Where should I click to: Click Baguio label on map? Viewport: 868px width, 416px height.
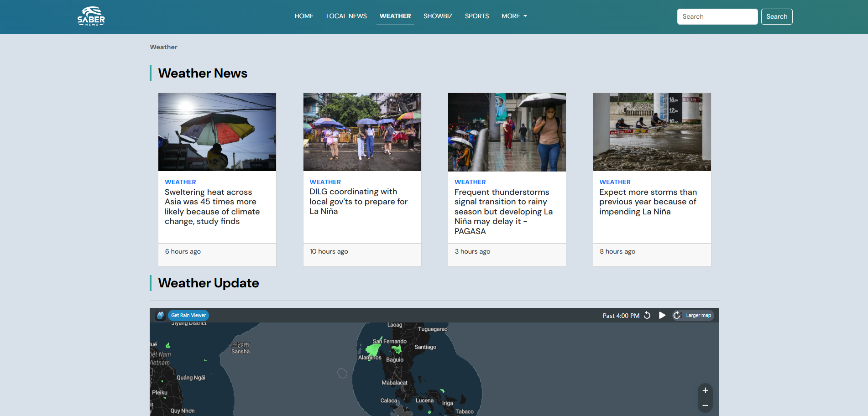click(395, 359)
